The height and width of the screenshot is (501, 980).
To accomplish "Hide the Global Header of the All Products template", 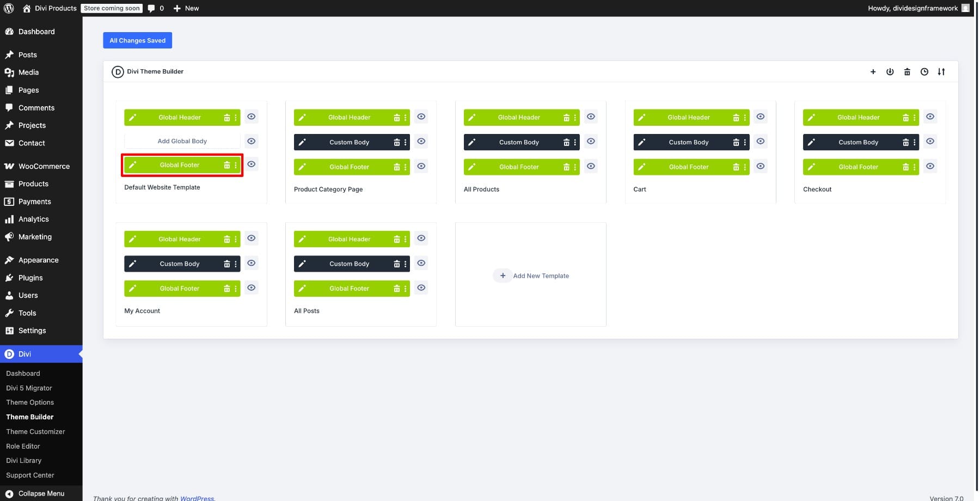I will [x=591, y=117].
